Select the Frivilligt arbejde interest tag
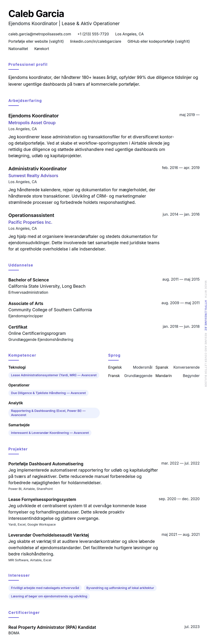 (45, 588)
